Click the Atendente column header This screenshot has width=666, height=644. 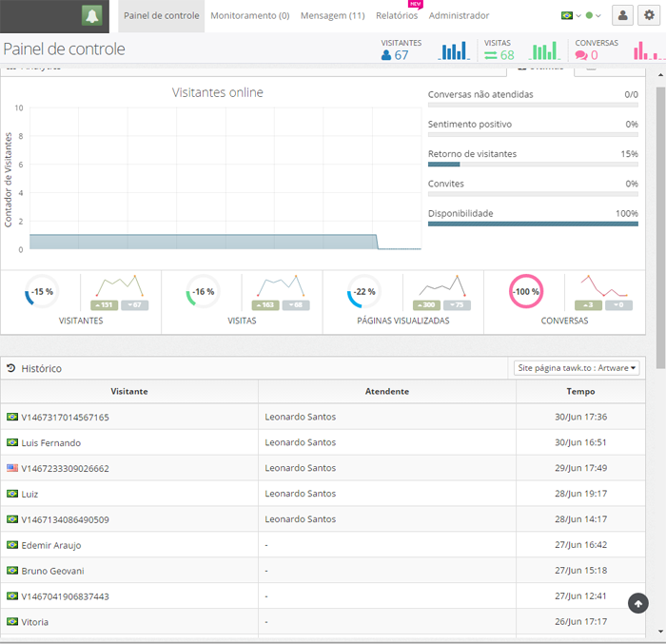(387, 391)
